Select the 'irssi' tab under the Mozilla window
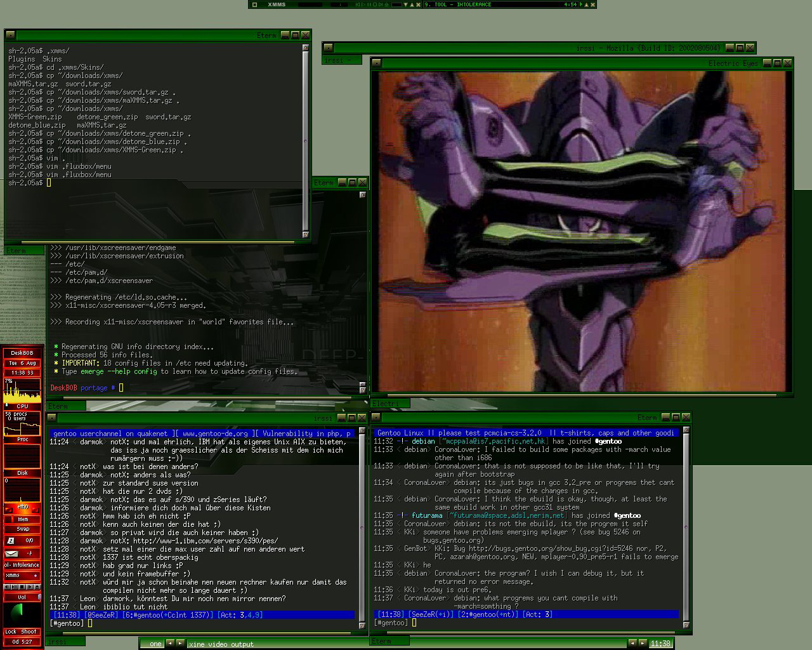The image size is (812, 650). pos(341,60)
